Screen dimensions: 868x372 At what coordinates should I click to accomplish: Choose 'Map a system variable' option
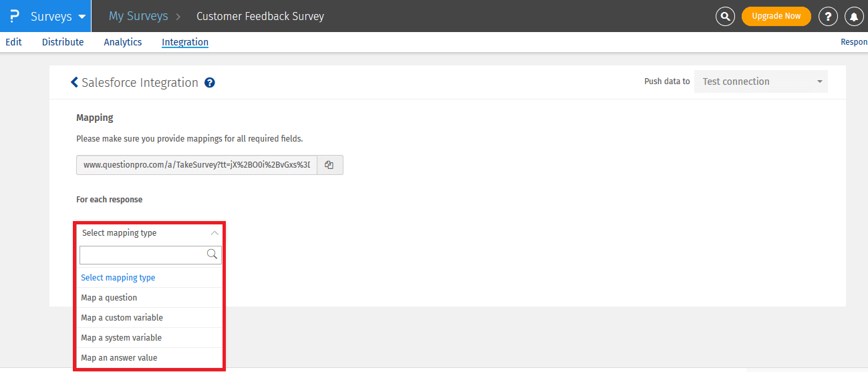pos(150,338)
